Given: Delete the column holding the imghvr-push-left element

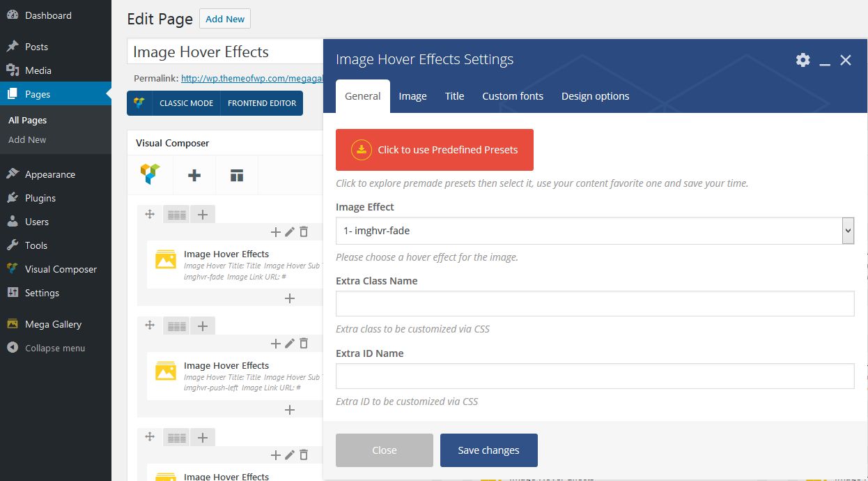Looking at the screenshot, I should (304, 343).
